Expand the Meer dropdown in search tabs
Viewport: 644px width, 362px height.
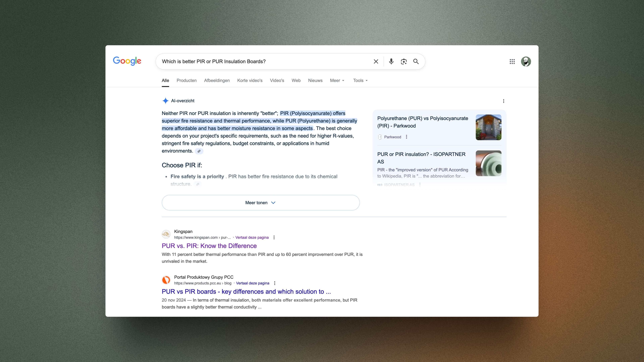[337, 80]
